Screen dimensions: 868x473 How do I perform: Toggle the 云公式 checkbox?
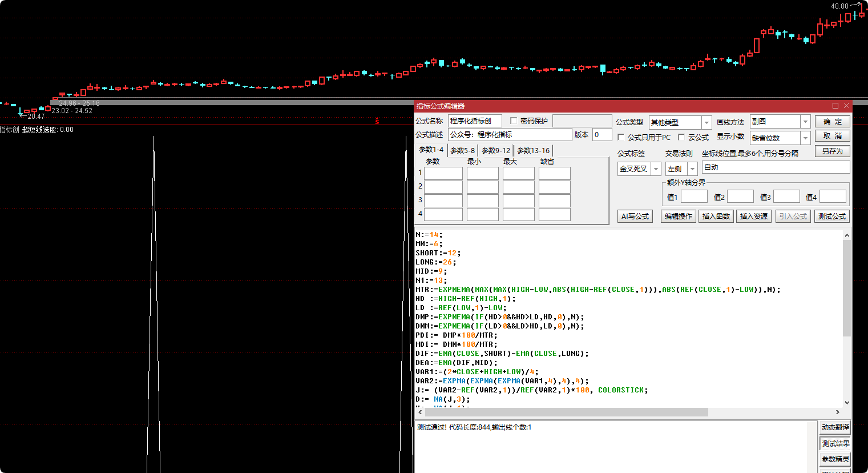(681, 138)
